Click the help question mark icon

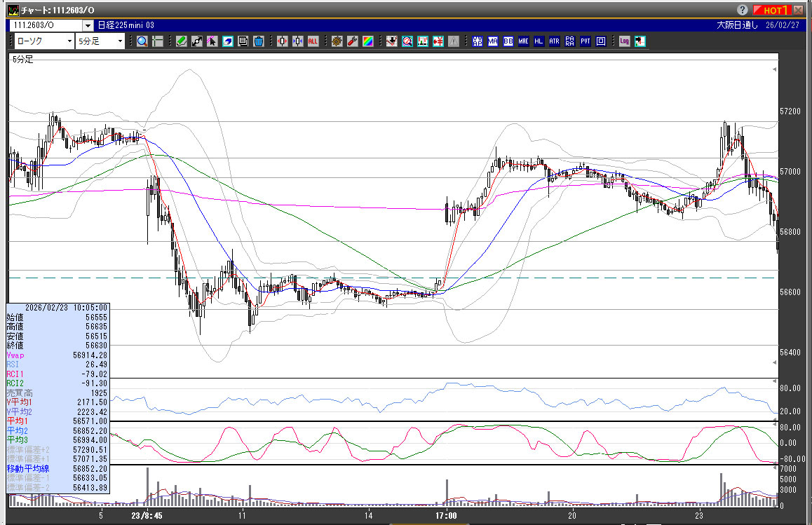[743, 10]
